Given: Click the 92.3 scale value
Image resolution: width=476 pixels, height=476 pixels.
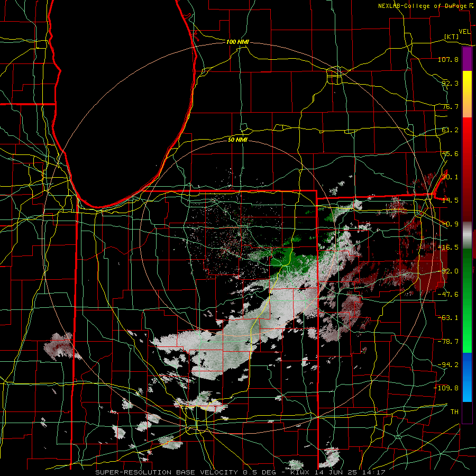Looking at the screenshot, I should [x=450, y=83].
